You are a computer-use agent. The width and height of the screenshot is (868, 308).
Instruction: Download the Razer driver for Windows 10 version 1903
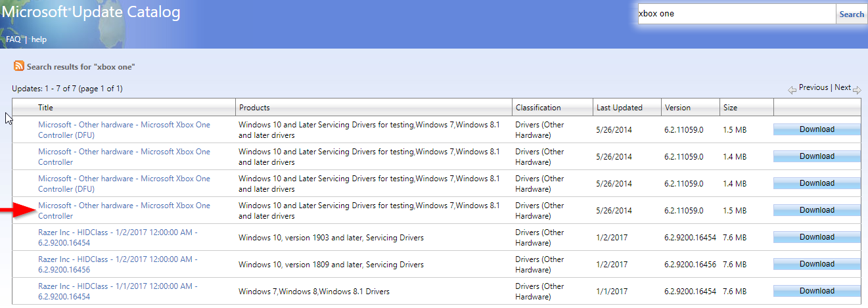pos(817,237)
